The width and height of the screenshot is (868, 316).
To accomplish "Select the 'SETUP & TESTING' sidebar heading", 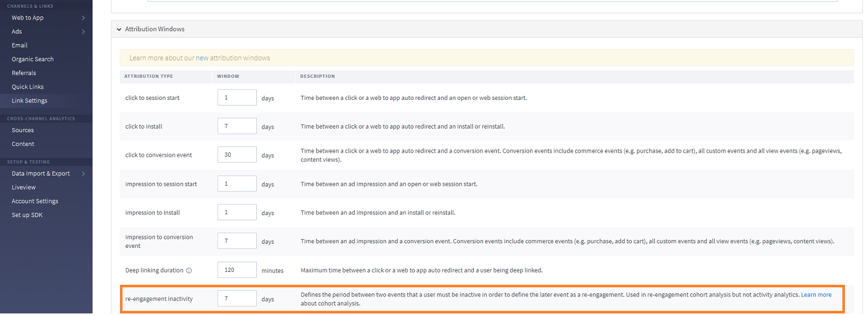I will point(28,162).
